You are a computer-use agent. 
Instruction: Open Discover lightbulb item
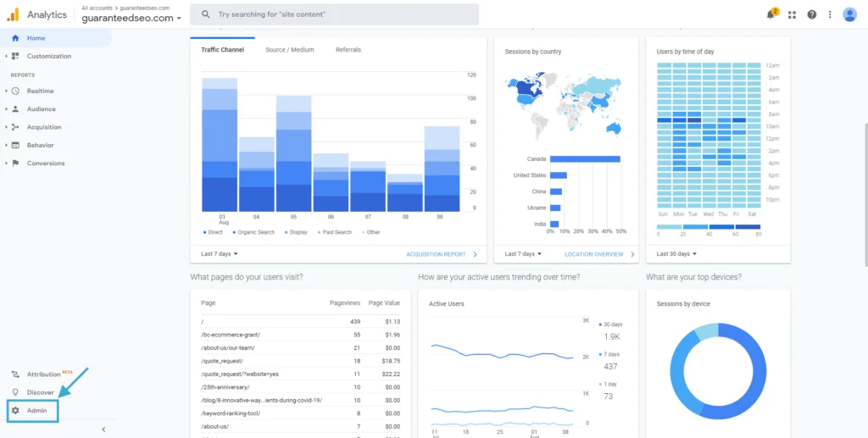[39, 392]
